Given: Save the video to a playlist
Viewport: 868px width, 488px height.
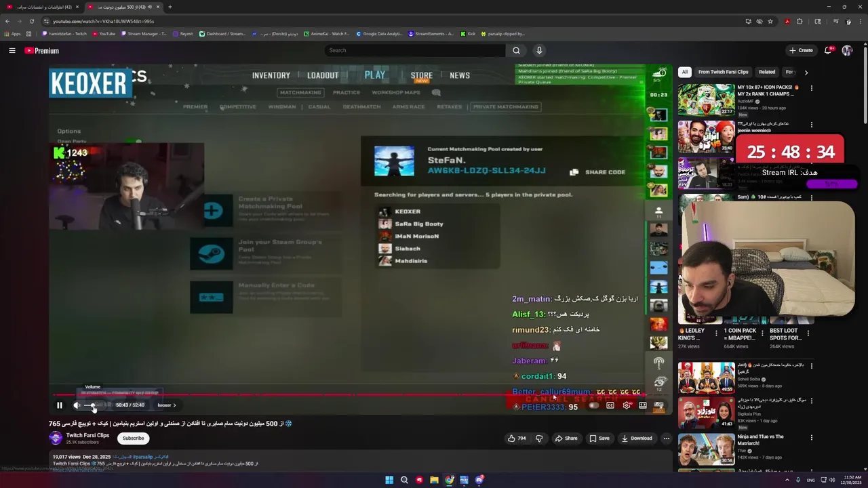Looking at the screenshot, I should [599, 439].
